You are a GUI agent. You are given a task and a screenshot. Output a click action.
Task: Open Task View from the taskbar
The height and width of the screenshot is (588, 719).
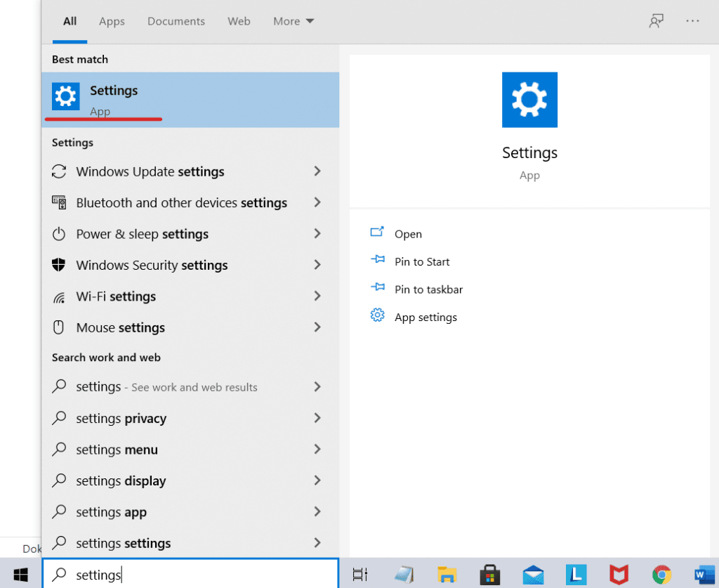coord(360,574)
